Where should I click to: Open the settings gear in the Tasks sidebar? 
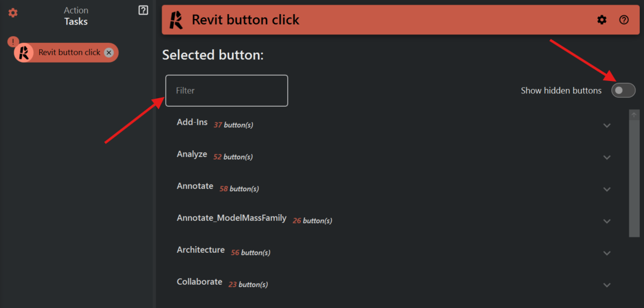(13, 13)
